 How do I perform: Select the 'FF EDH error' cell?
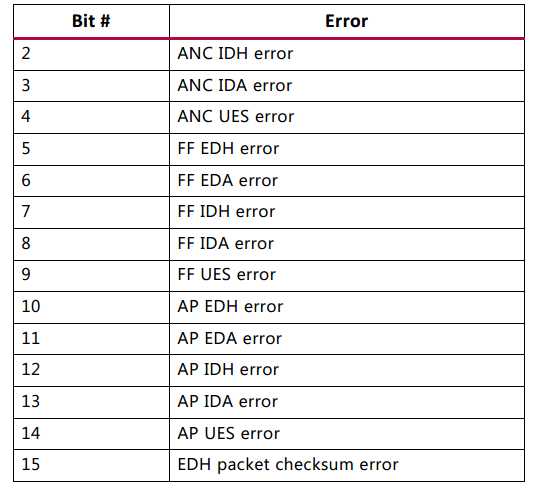point(347,149)
